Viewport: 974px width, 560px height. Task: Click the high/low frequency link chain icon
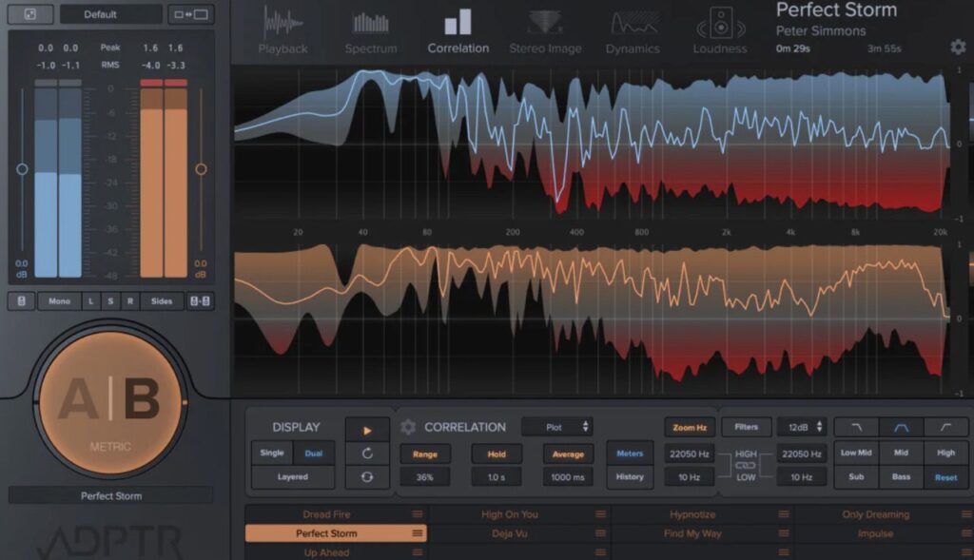[746, 465]
